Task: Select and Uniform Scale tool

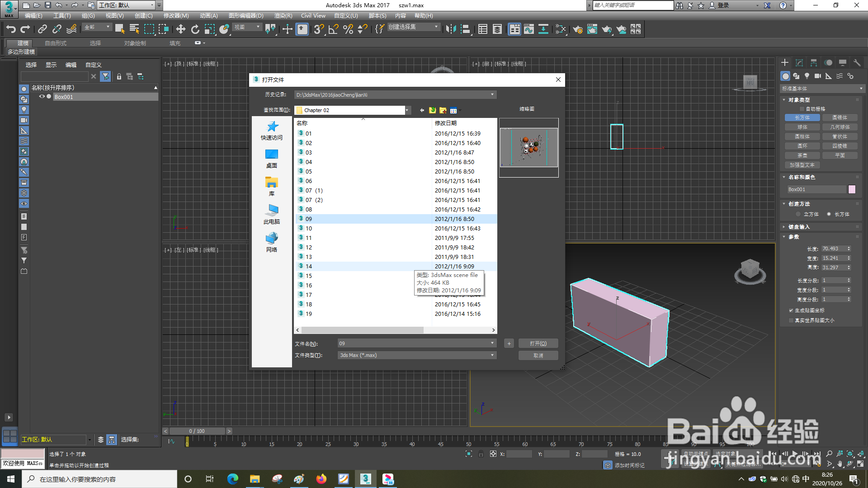Action: [x=209, y=29]
